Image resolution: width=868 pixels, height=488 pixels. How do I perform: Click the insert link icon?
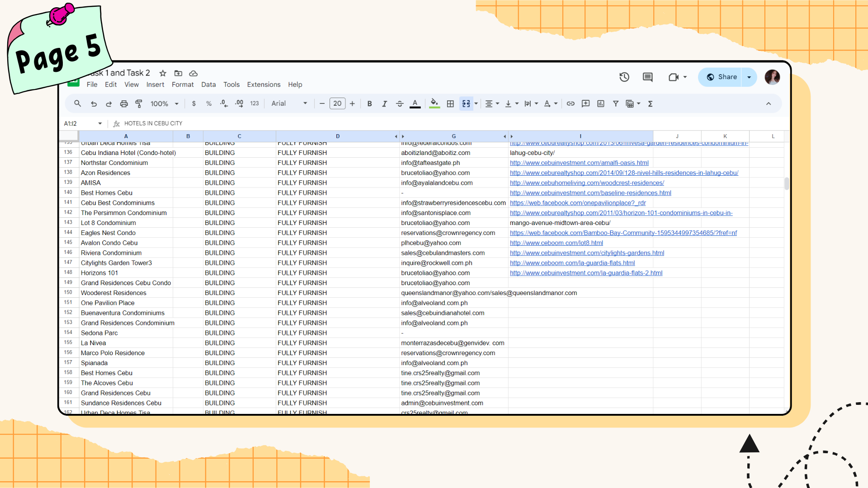(x=571, y=103)
